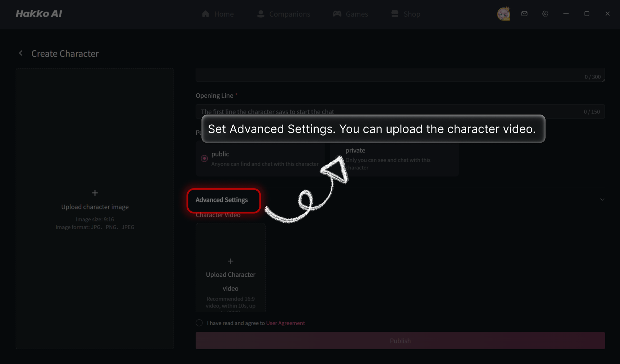Click the Advanced Settings heading

click(222, 200)
